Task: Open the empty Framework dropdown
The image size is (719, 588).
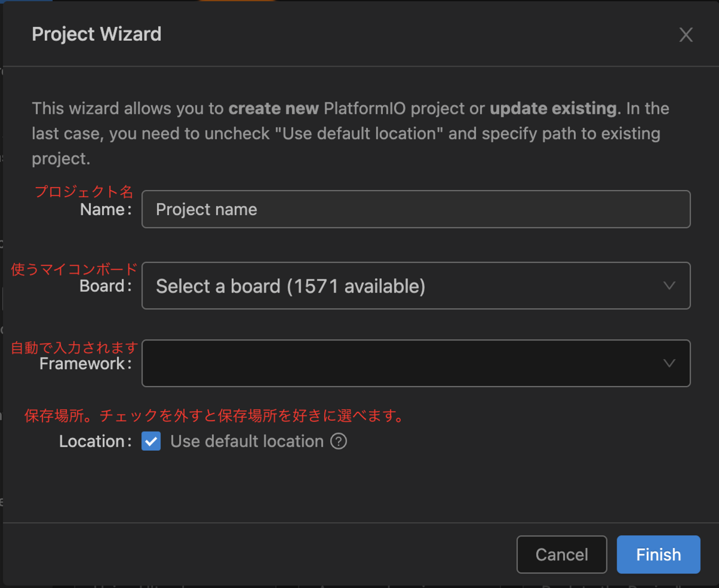Action: (407, 363)
